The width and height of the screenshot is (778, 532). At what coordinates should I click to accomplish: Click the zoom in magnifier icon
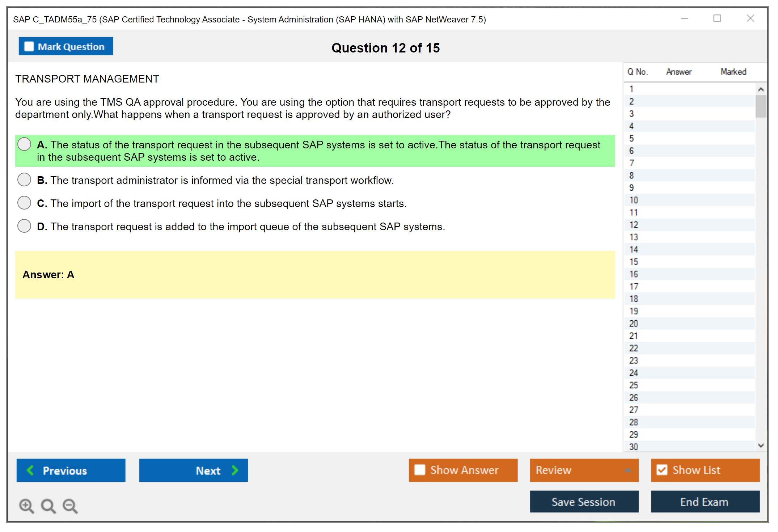[26, 506]
